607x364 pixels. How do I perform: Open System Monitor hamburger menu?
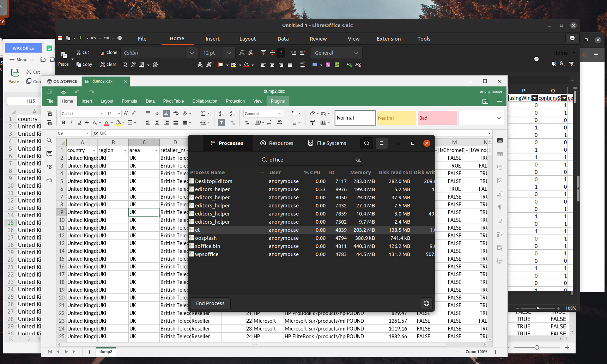tap(382, 143)
